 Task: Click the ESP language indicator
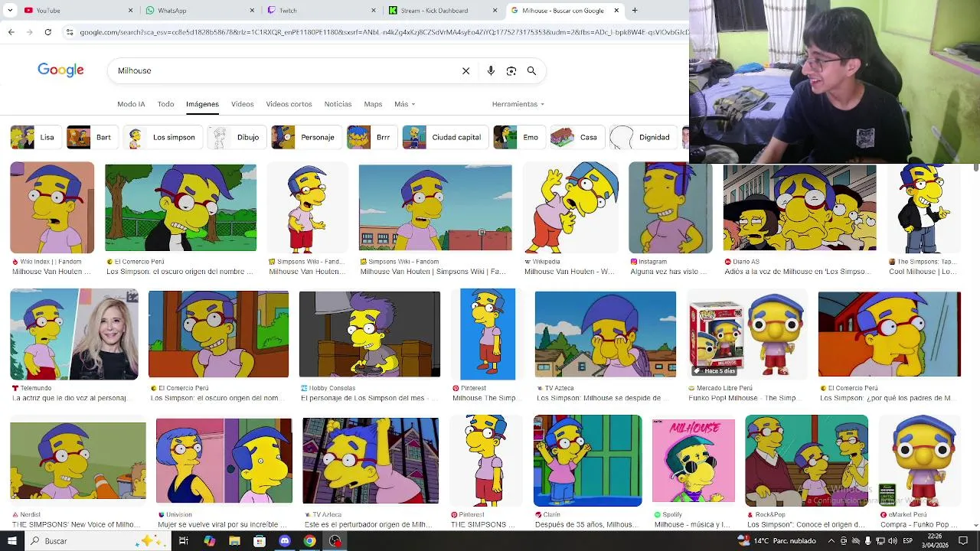(x=907, y=541)
